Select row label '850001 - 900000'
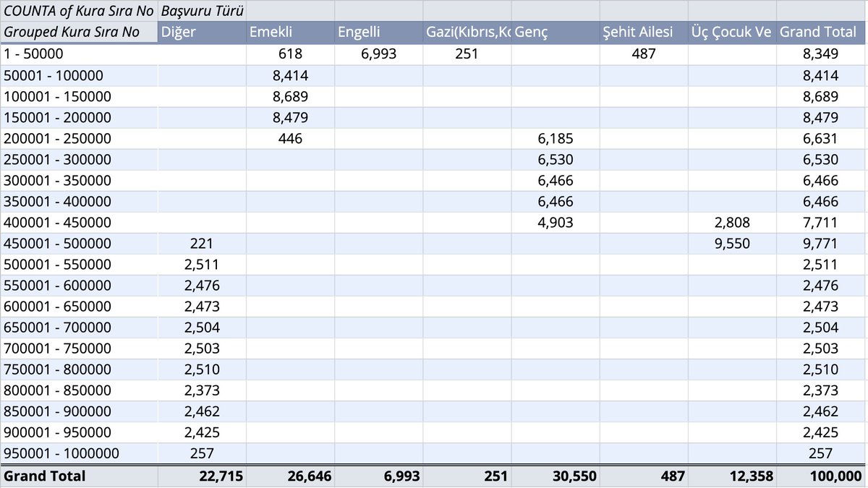868x488 pixels. tap(79, 411)
